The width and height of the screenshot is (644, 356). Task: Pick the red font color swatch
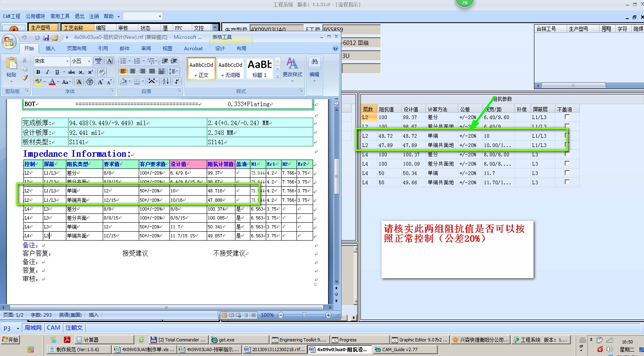(52, 82)
